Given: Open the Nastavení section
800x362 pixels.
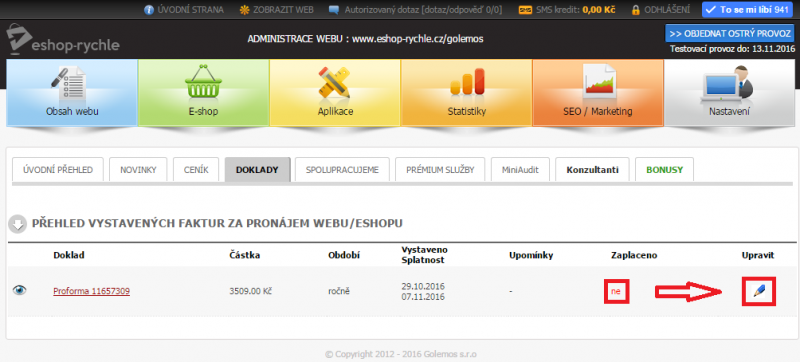Looking at the screenshot, I should [729, 92].
